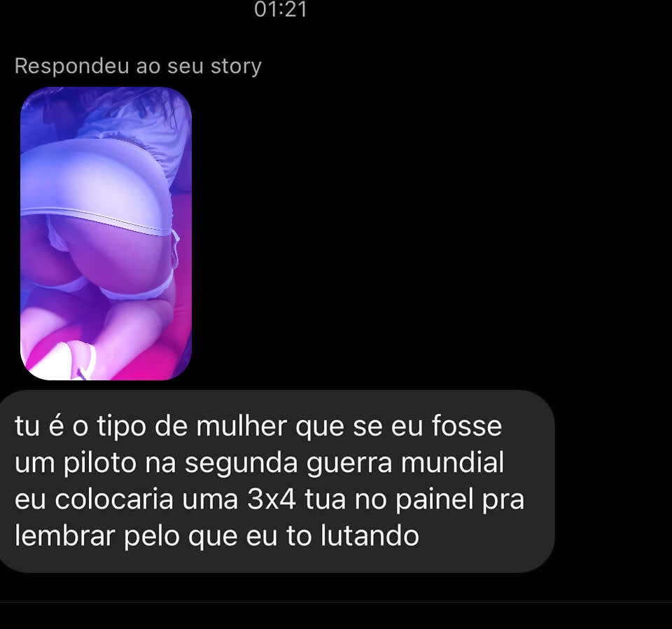672x629 pixels.
Task: Click the word "fosse" in the first message line
Action: tap(467, 426)
